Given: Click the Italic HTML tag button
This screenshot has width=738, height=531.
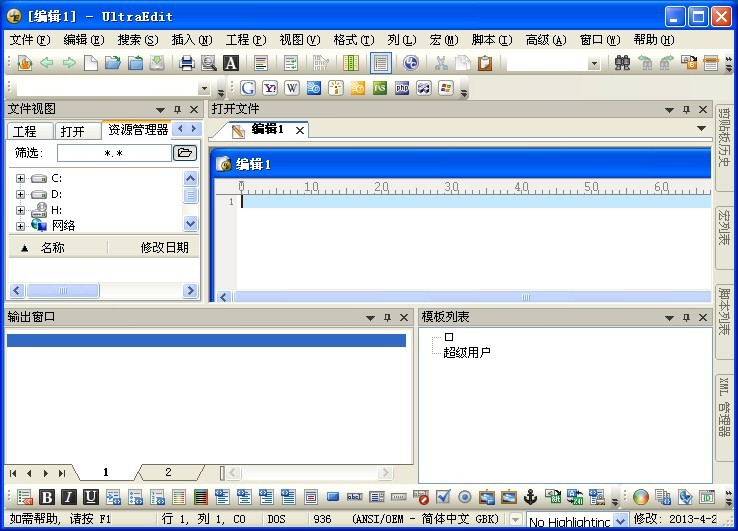Looking at the screenshot, I should point(69,497).
